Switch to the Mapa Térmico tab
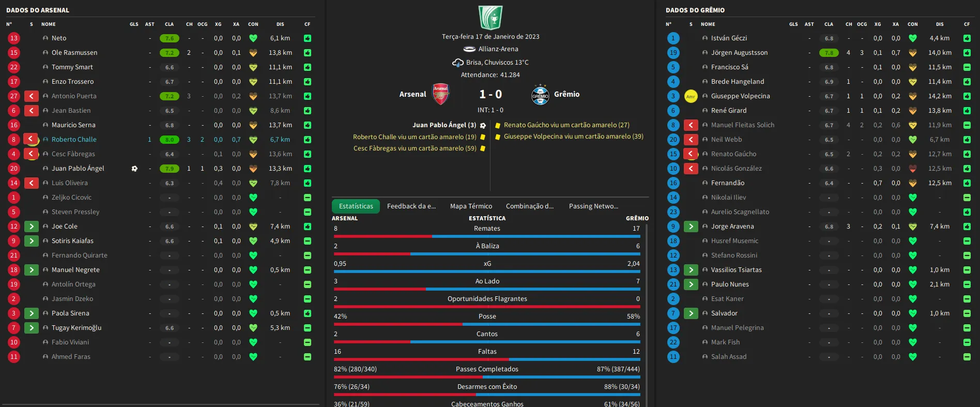 [x=471, y=206]
